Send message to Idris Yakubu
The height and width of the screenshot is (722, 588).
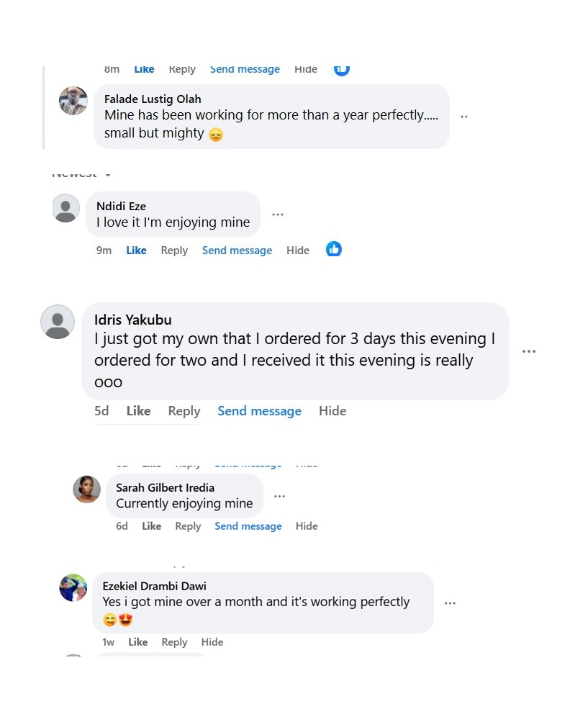pos(259,411)
